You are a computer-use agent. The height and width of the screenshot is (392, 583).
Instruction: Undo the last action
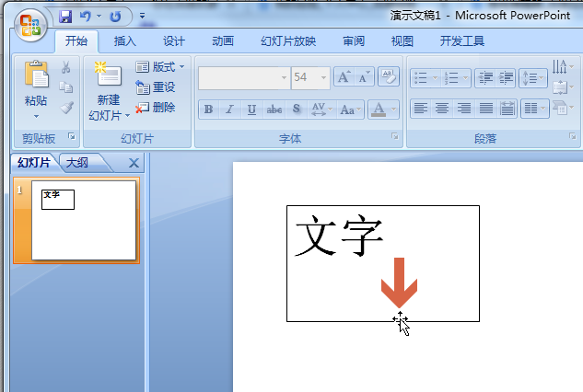(86, 17)
